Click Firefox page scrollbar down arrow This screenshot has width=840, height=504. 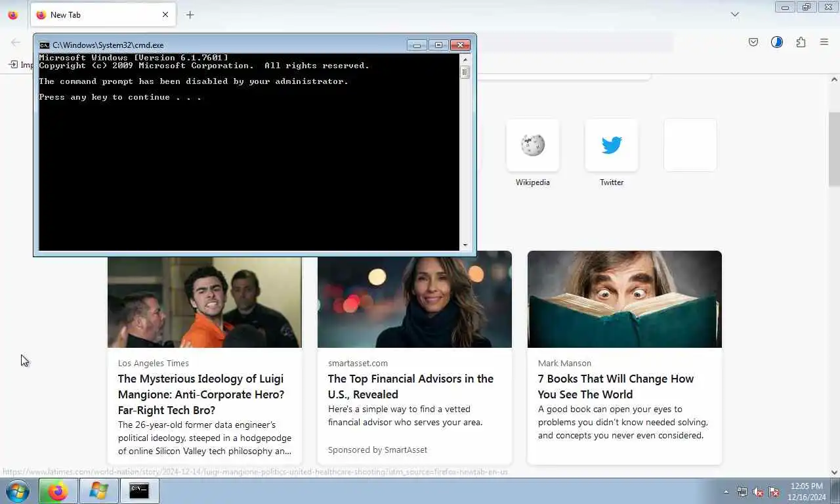834,472
